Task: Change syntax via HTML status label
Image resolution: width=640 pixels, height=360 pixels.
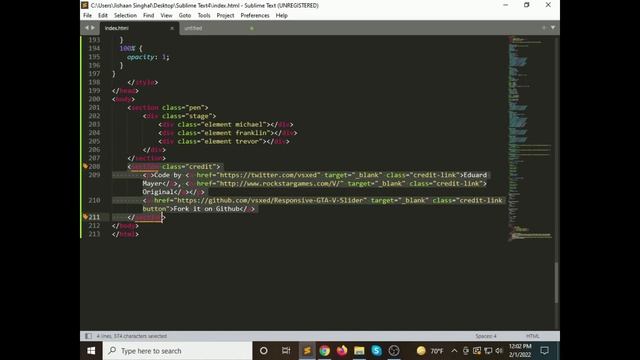Action: [x=532, y=336]
